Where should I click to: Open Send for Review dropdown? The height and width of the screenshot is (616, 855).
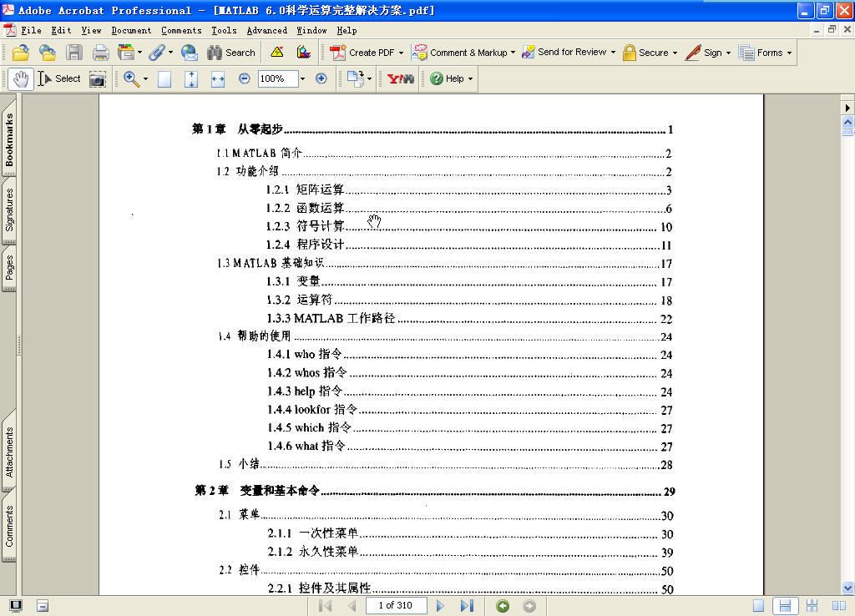(x=569, y=52)
